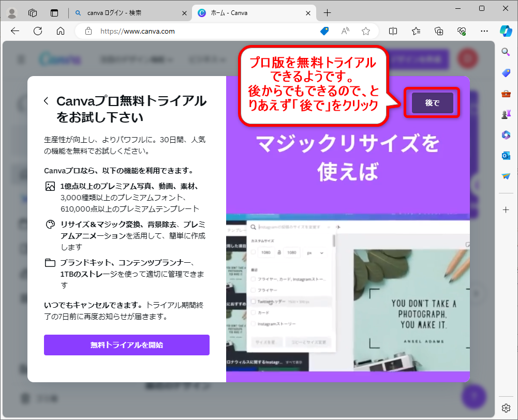Open the sidebar Drop paper plane icon

506,176
